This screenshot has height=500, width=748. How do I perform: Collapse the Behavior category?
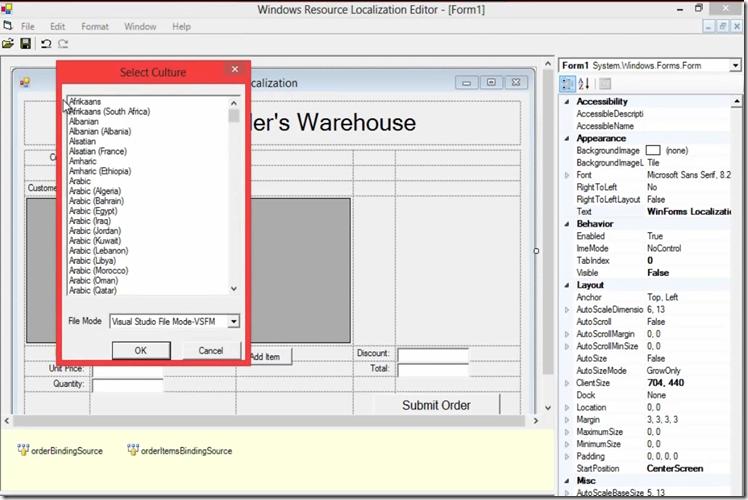tap(567, 224)
